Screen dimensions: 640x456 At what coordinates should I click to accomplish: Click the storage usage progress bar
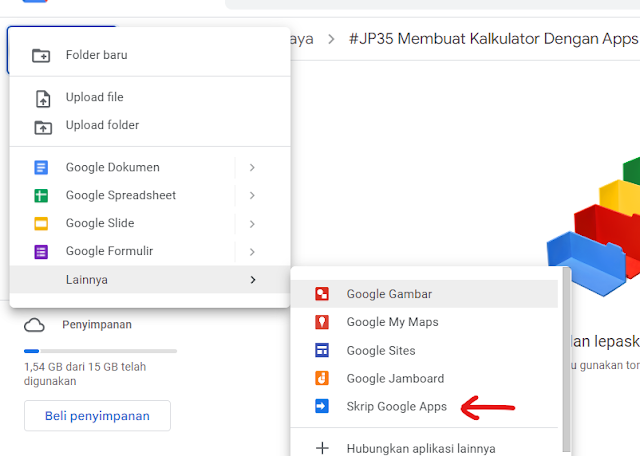point(100,351)
